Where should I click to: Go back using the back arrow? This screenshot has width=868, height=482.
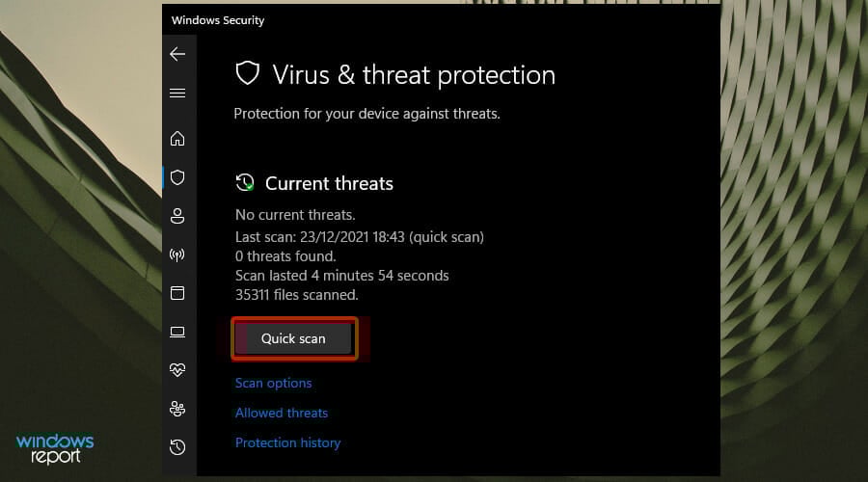177,55
